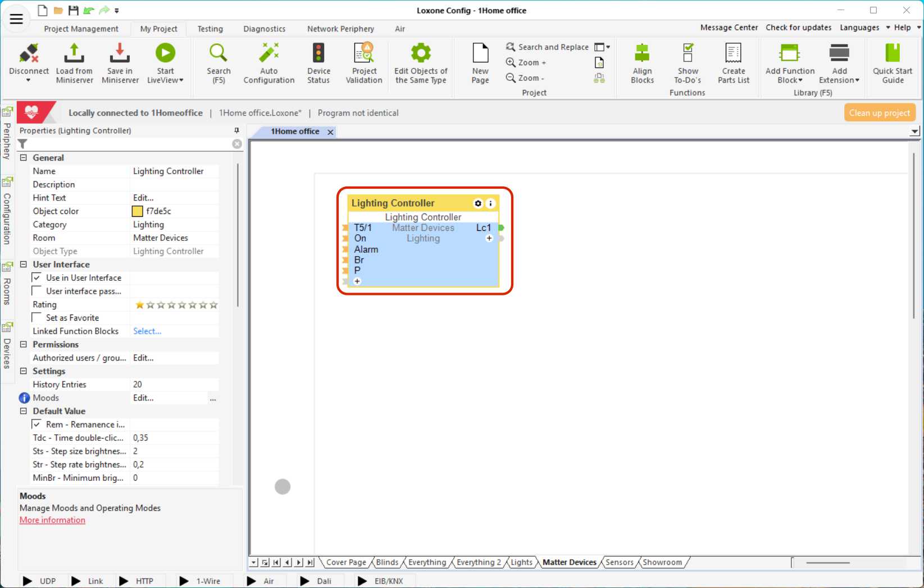This screenshot has width=924, height=588.
Task: Open the Quick Start Guide
Action: tap(892, 54)
